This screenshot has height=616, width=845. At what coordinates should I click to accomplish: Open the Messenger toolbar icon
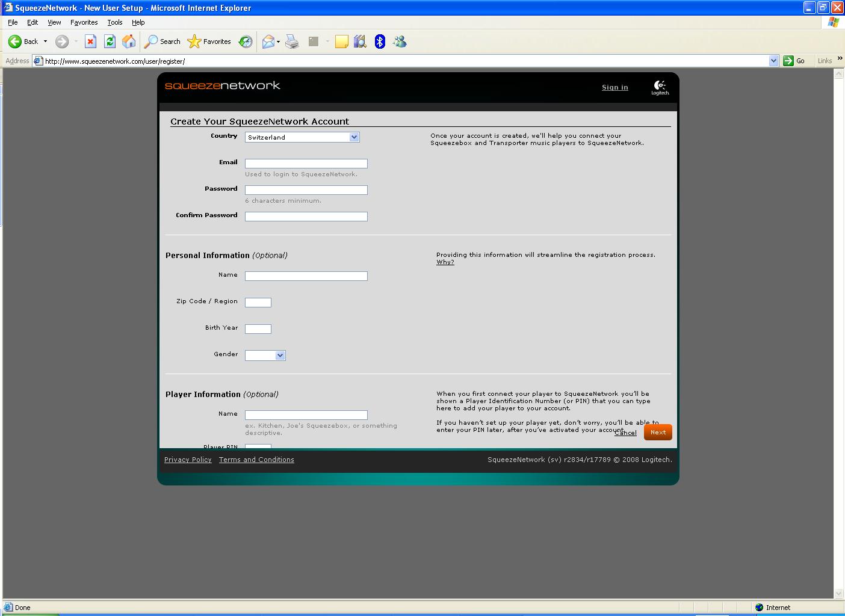click(x=400, y=42)
